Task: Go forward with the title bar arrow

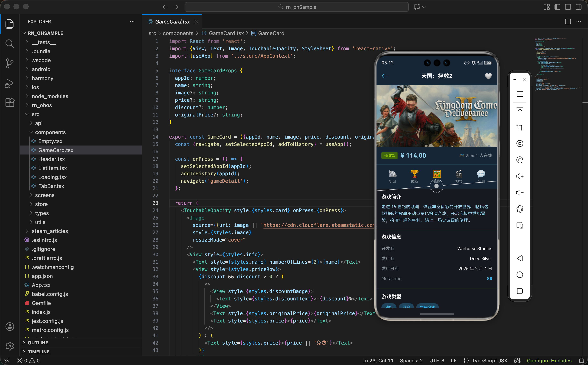Action: point(176,7)
